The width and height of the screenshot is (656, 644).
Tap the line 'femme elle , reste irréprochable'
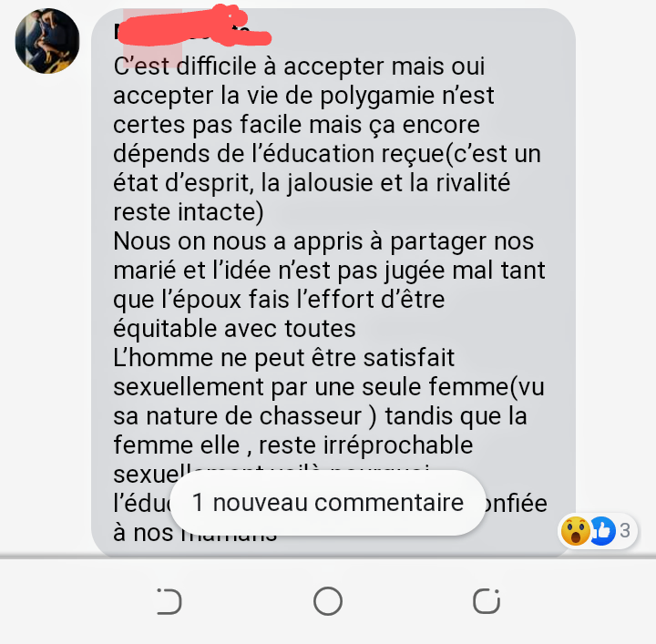pos(292,445)
